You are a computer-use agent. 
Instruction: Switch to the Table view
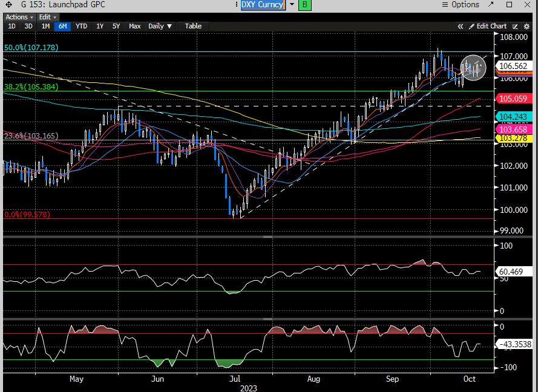(x=193, y=26)
